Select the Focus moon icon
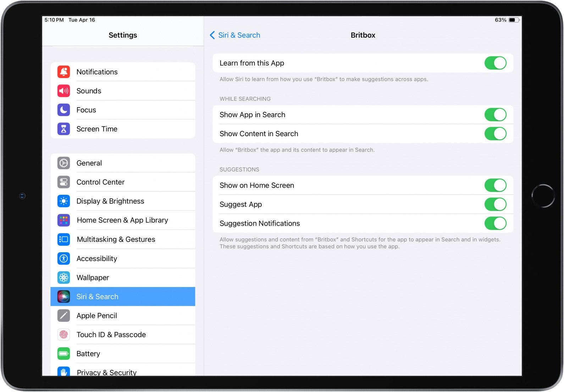This screenshot has height=392, width=564. [63, 110]
